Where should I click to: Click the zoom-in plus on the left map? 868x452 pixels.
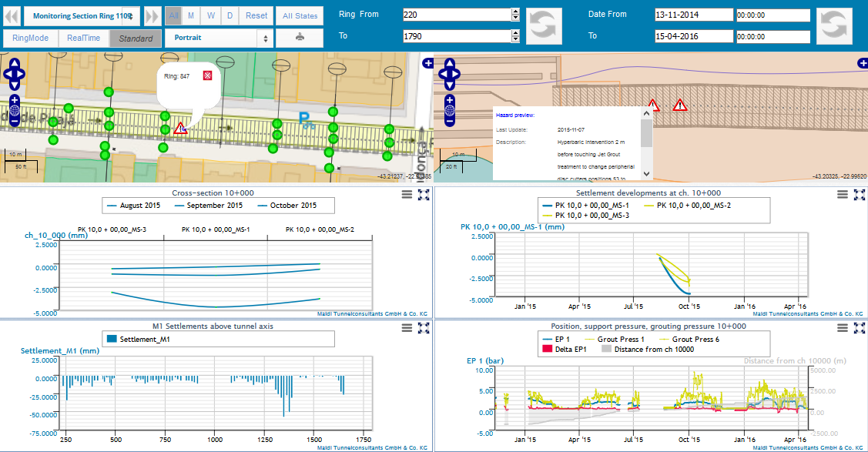pos(15,101)
